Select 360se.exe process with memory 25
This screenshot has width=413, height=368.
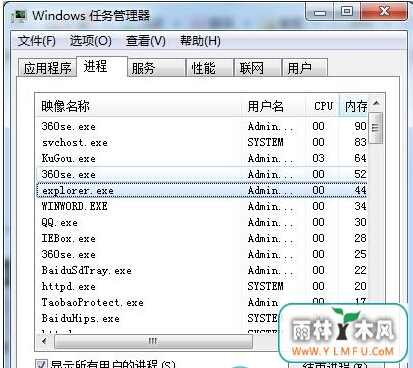point(202,254)
